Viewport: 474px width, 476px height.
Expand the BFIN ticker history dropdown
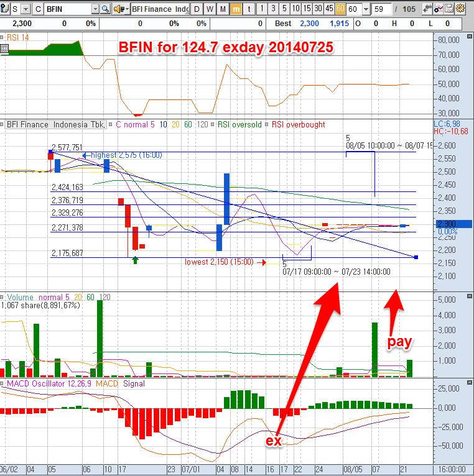pyautogui.click(x=95, y=9)
